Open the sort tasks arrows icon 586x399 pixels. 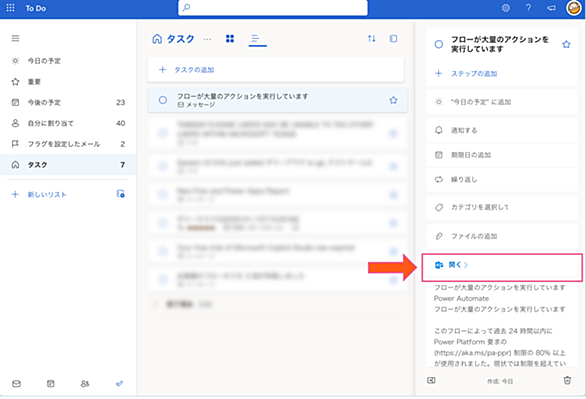(x=371, y=38)
